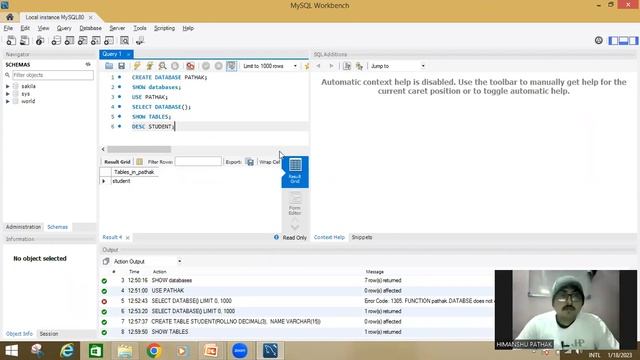Image resolution: width=640 pixels, height=360 pixels.
Task: Open the Database menu
Action: [x=90, y=28]
